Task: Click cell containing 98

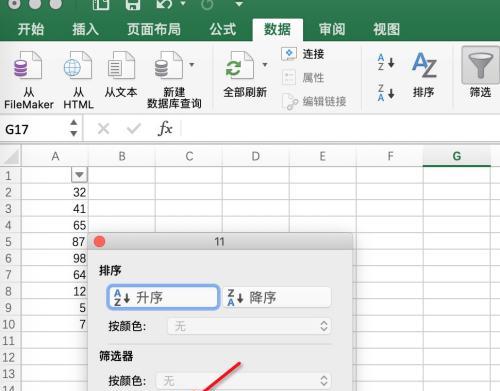Action: (55, 258)
